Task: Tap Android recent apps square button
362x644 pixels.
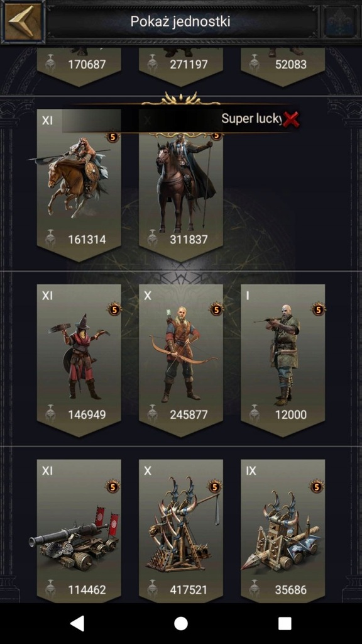Action: tap(285, 623)
